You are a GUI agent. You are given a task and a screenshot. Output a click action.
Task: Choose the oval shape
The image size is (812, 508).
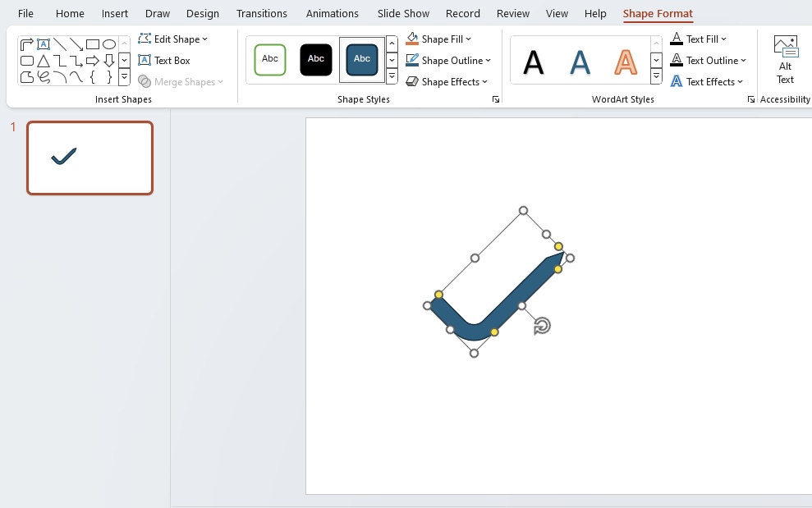pos(108,44)
